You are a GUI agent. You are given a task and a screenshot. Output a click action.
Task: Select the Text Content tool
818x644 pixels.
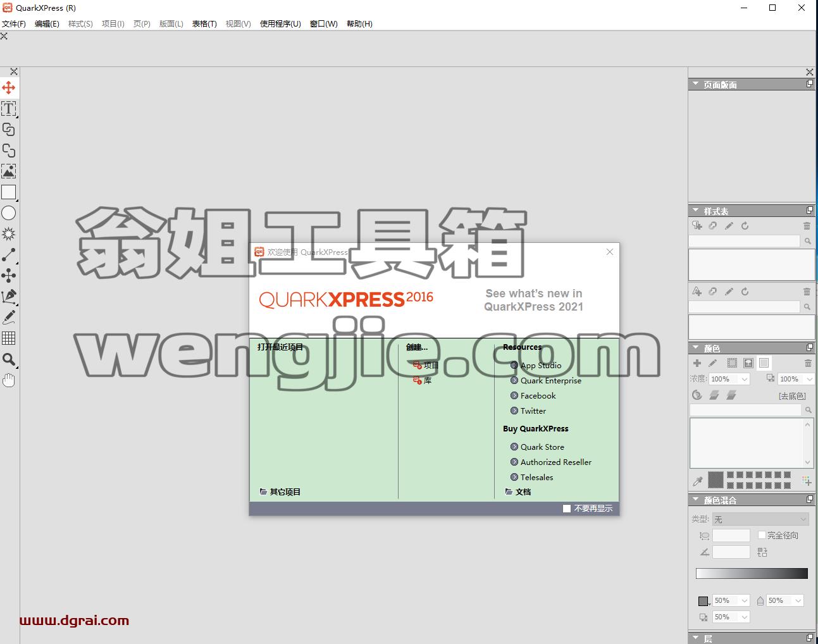9,109
